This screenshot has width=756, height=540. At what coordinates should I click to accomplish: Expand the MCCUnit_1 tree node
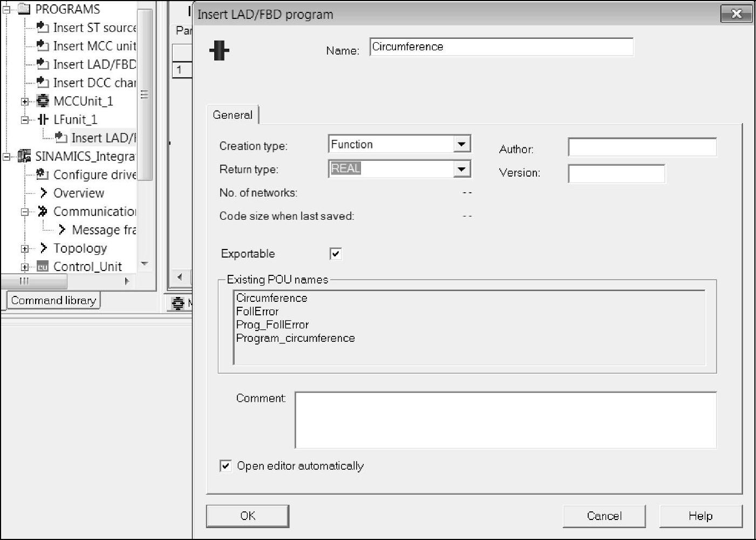pyautogui.click(x=25, y=102)
